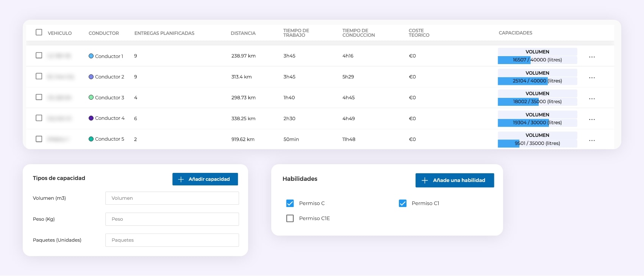Image resolution: width=644 pixels, height=276 pixels.
Task: Open the three-dot menu for Conductor 3
Action: coord(592,99)
